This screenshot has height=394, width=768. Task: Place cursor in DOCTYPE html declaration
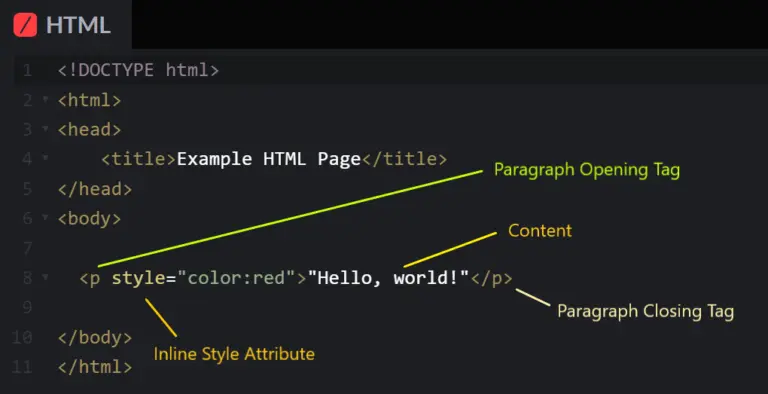tap(139, 71)
